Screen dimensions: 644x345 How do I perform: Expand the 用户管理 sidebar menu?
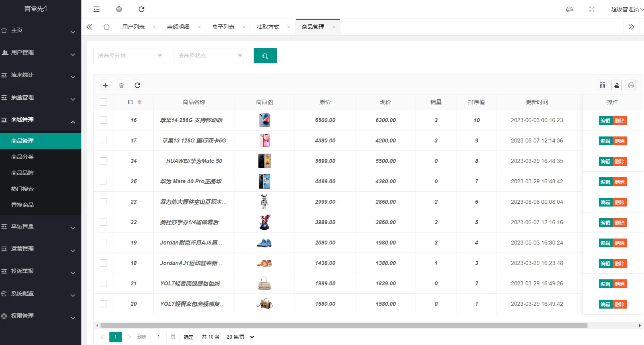point(40,53)
